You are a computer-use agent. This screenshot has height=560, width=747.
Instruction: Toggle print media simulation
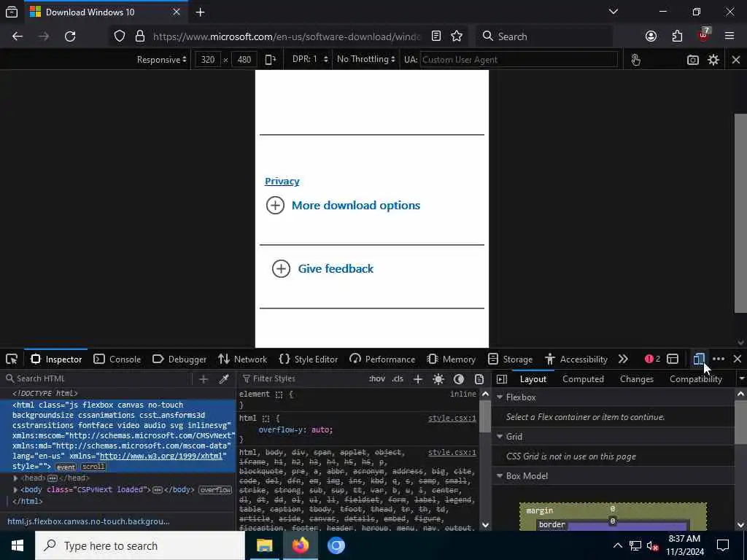[479, 379]
